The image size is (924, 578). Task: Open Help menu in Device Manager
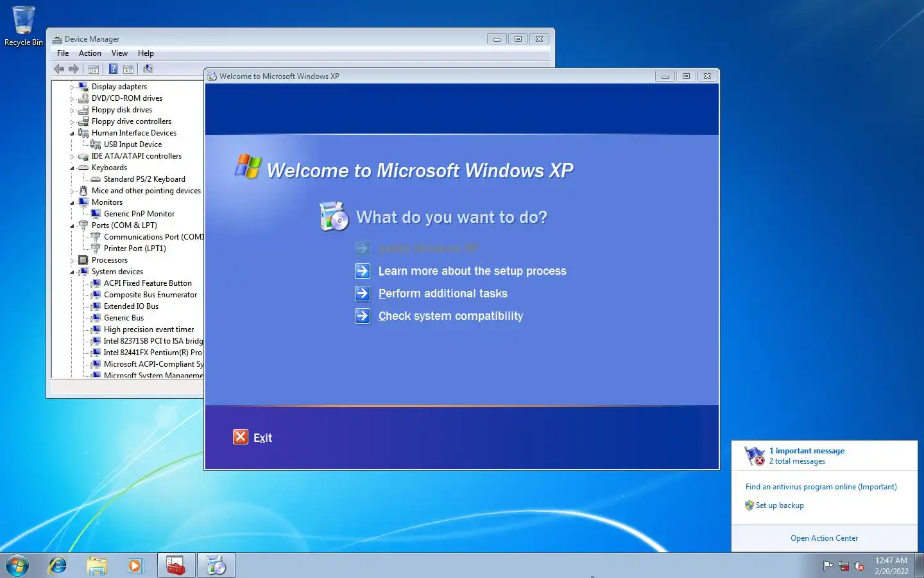(x=146, y=53)
